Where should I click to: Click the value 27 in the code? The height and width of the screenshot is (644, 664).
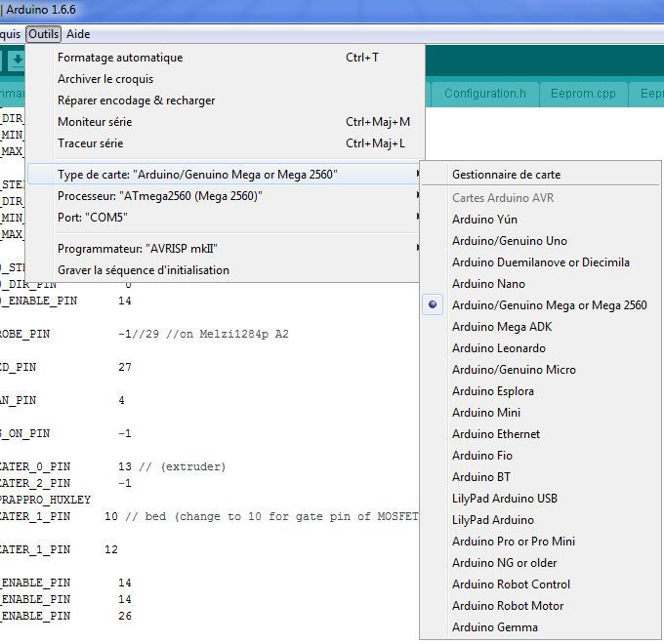[125, 367]
